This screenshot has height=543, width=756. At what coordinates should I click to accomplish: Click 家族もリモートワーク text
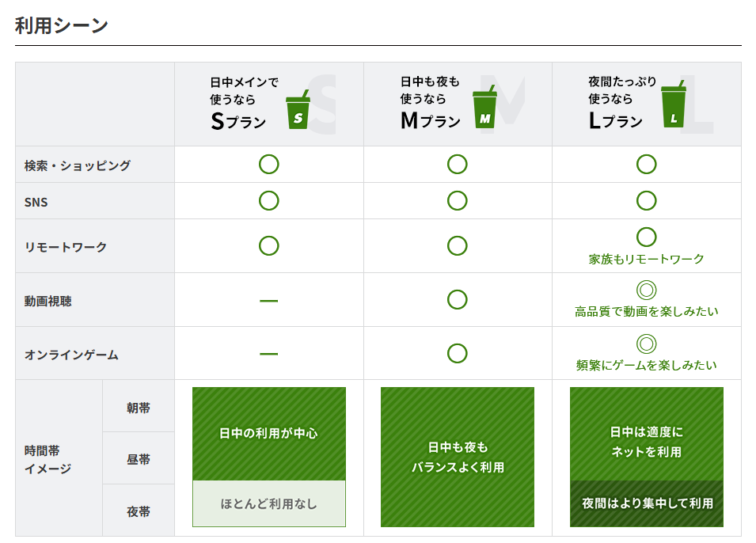click(646, 259)
